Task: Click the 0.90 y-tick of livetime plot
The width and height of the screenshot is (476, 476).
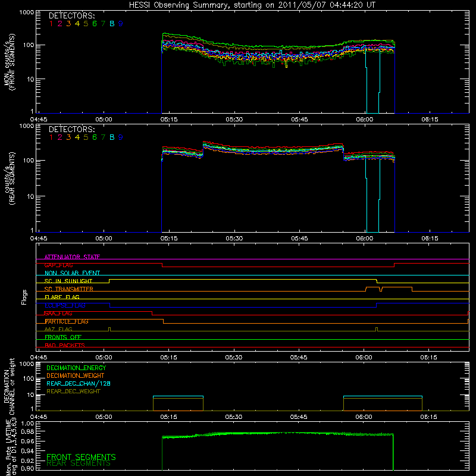Action: coord(28,468)
